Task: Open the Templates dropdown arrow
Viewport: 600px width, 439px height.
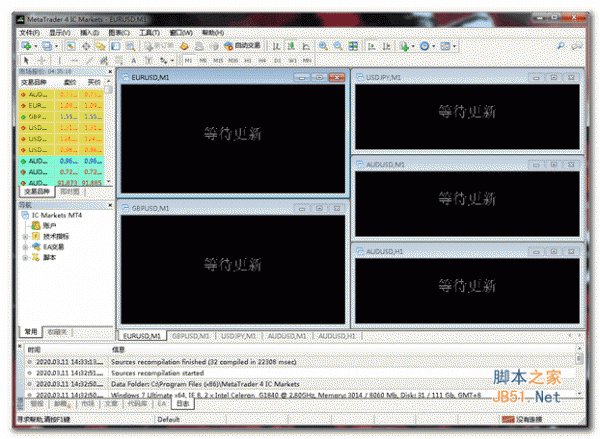Action: click(454, 46)
